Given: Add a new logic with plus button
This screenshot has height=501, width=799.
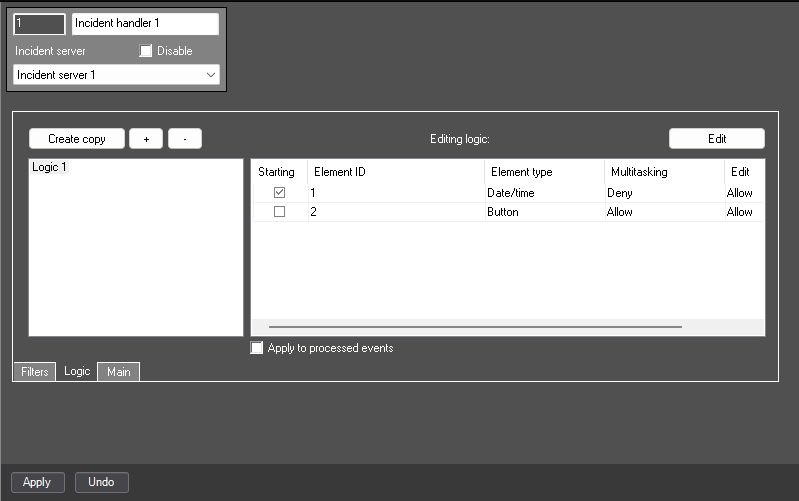Looking at the screenshot, I should click(146, 139).
